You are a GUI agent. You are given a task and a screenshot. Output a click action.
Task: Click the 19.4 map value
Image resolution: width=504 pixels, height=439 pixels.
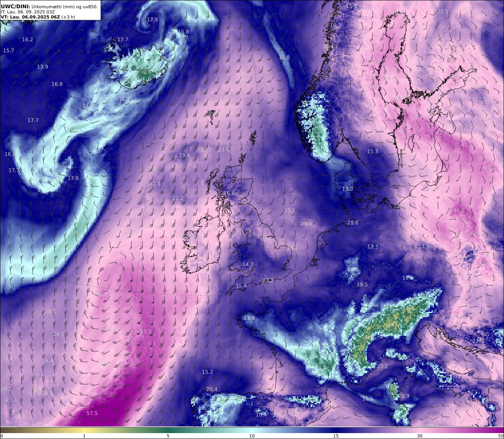click(x=184, y=155)
